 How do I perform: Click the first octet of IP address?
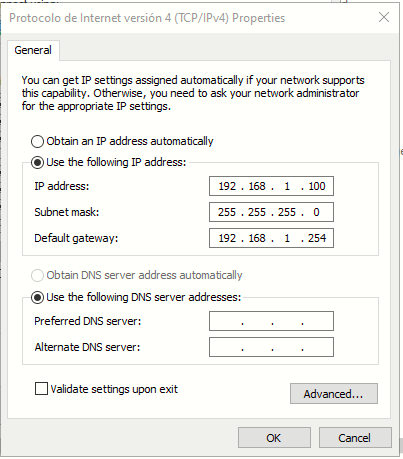tap(227, 186)
